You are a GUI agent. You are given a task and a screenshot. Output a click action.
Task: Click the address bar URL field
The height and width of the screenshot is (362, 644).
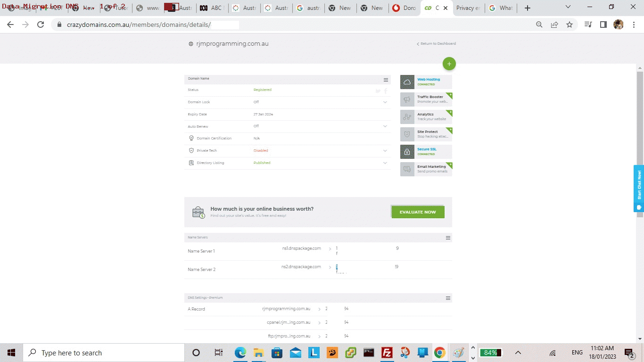coord(292,25)
